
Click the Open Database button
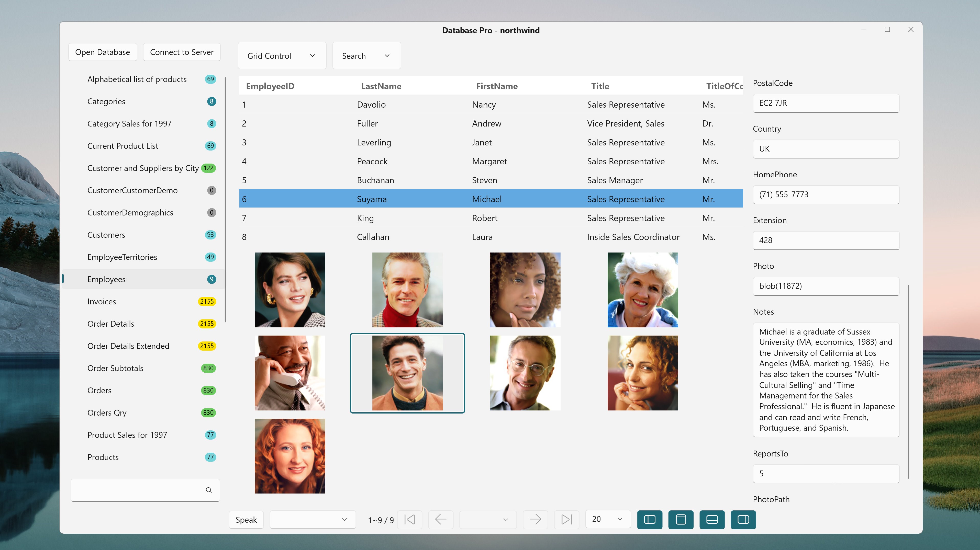click(102, 52)
